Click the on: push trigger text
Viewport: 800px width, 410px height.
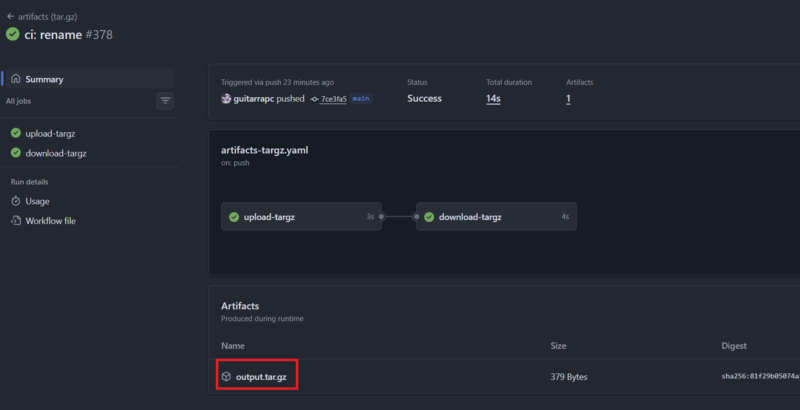(x=235, y=163)
